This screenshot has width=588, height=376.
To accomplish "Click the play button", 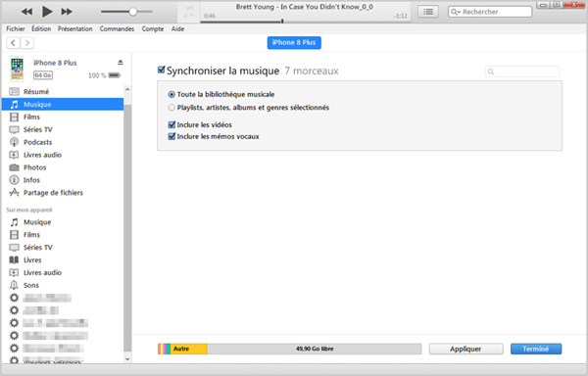I will point(47,12).
